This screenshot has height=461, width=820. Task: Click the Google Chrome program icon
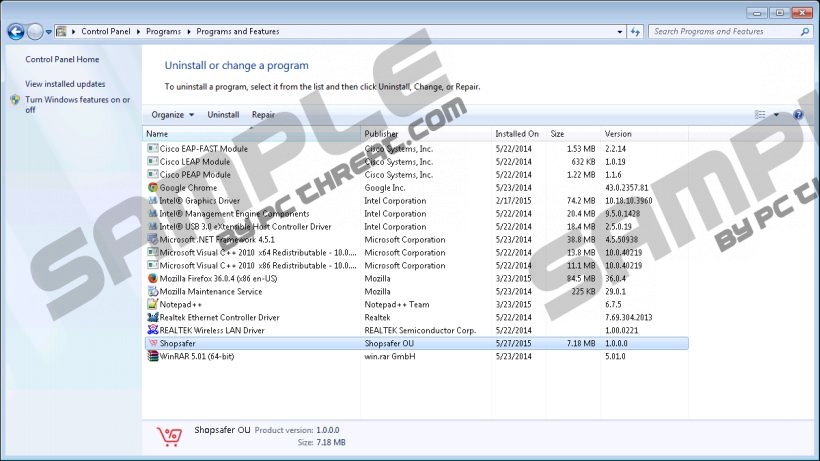(152, 187)
